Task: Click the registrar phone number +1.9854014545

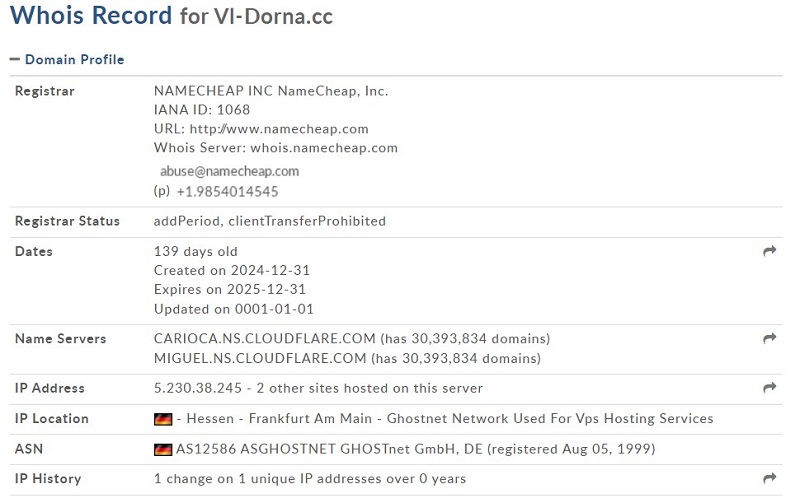Action: click(228, 191)
